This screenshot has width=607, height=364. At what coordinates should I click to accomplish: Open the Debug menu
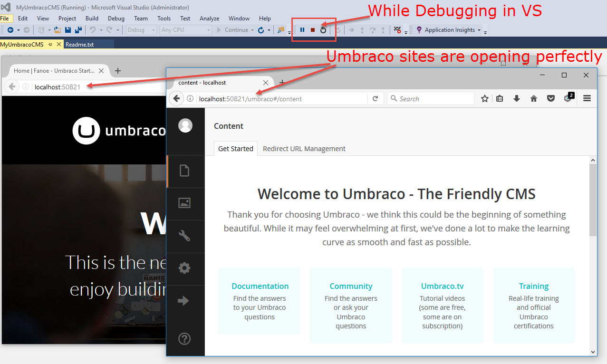pyautogui.click(x=116, y=19)
